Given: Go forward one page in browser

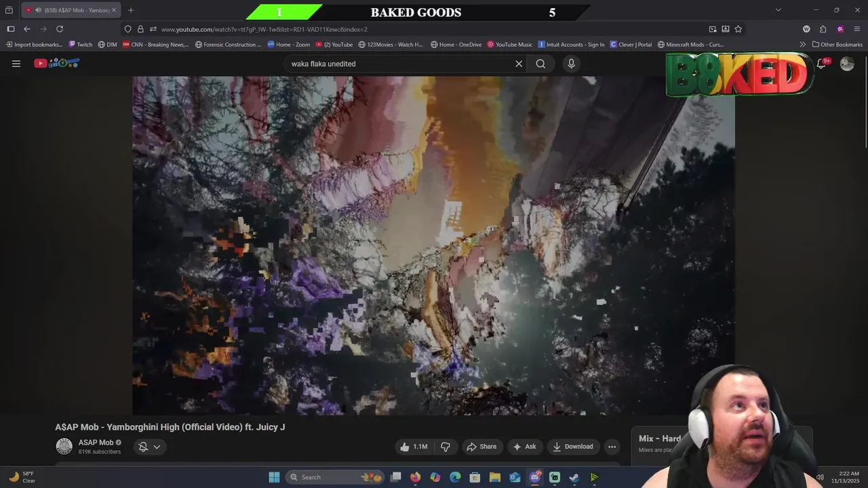Looking at the screenshot, I should pos(43,29).
